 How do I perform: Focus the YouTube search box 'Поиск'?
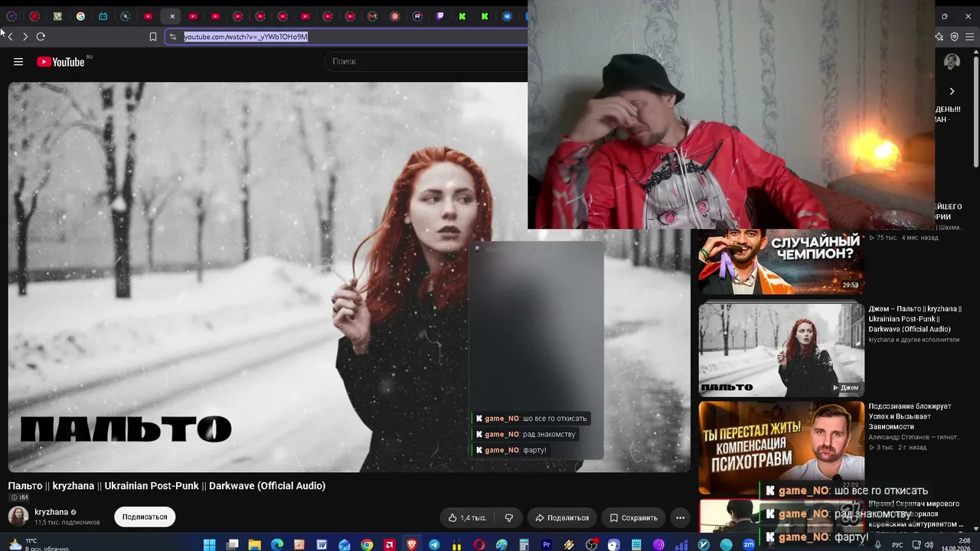[x=426, y=61]
